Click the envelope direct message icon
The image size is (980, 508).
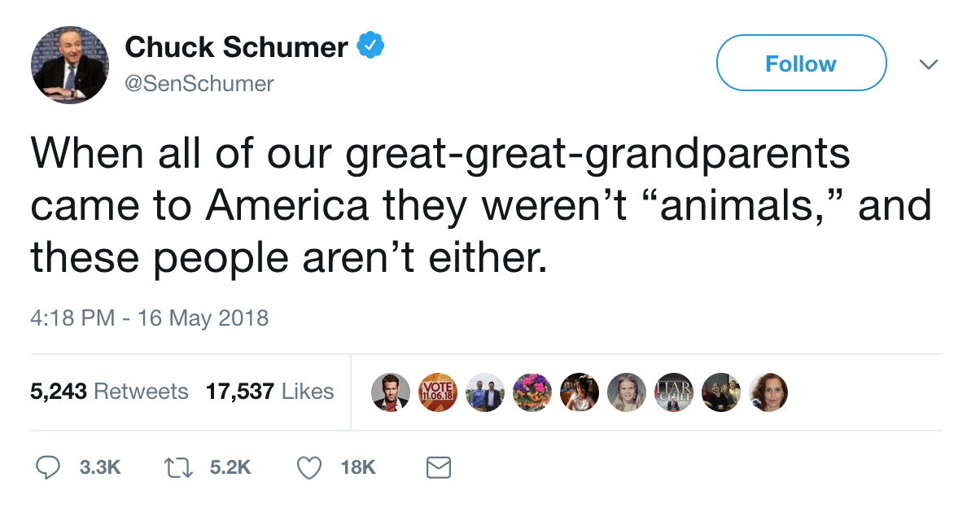[438, 468]
